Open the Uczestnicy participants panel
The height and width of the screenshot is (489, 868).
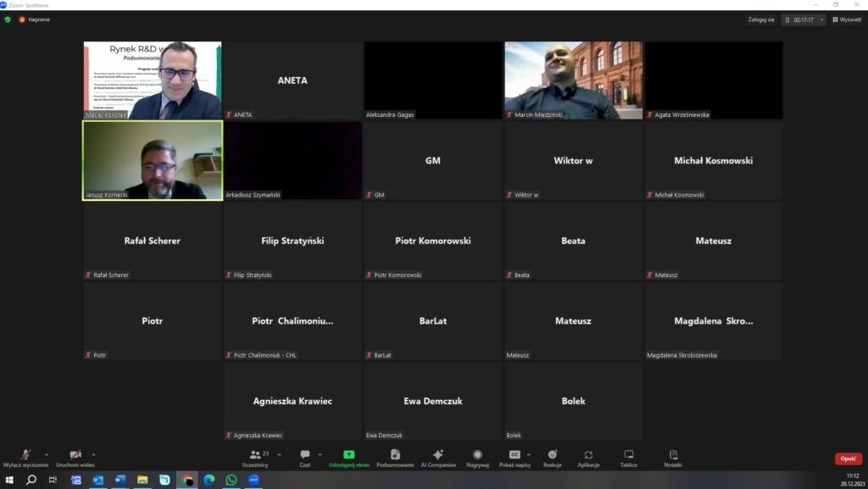coord(254,455)
